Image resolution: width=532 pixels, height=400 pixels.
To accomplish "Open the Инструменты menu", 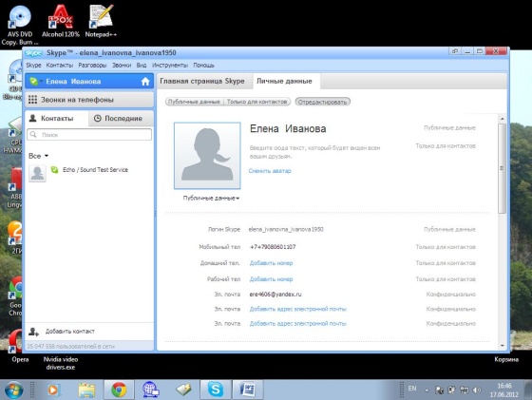I will click(x=170, y=66).
